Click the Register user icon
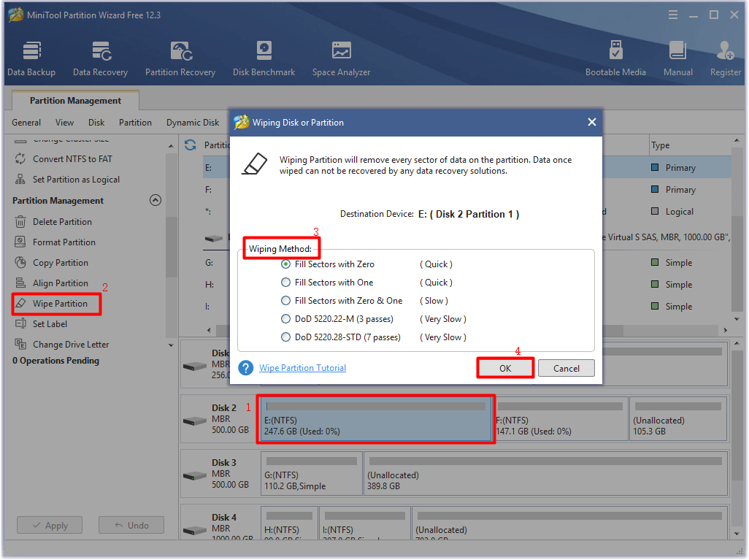The height and width of the screenshot is (560, 749). point(725,50)
